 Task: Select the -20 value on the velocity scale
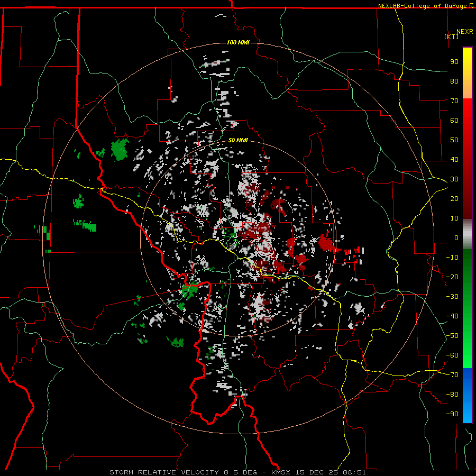452,277
